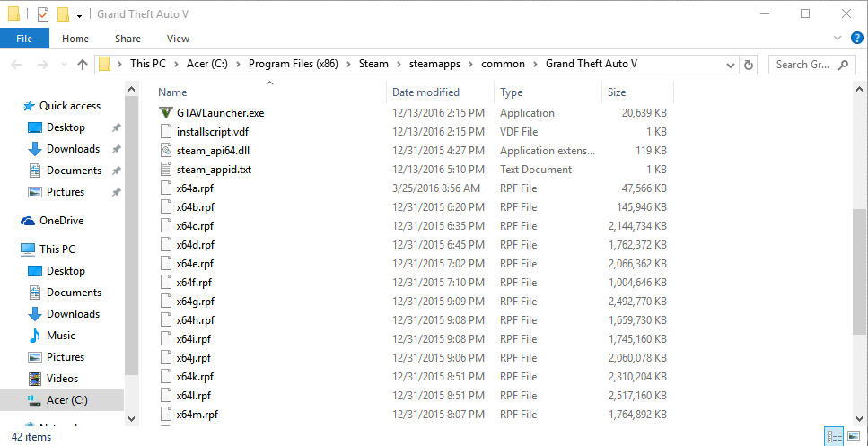Open the Customize Quick Access Toolbar dropdown
This screenshot has width=868, height=446.
[79, 15]
